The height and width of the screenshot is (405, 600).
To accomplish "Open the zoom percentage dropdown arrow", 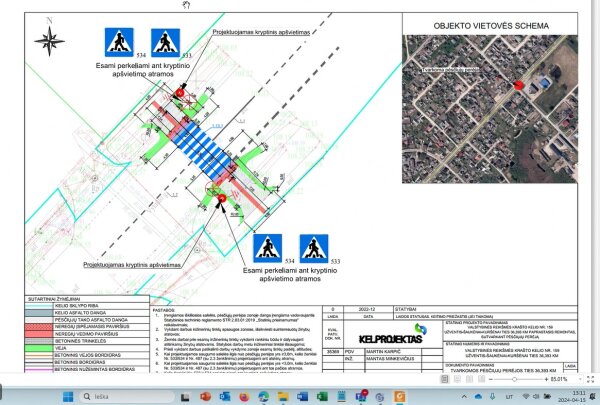I will [x=580, y=379].
